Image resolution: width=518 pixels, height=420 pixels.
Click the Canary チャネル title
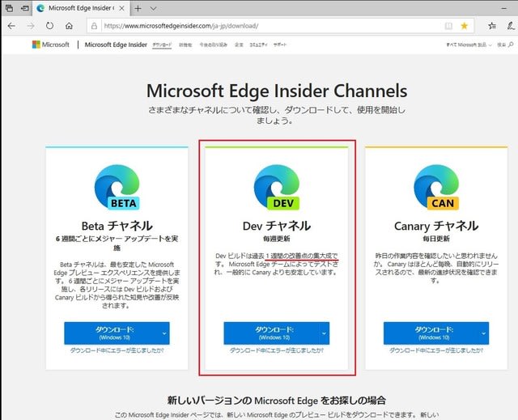pos(436,226)
